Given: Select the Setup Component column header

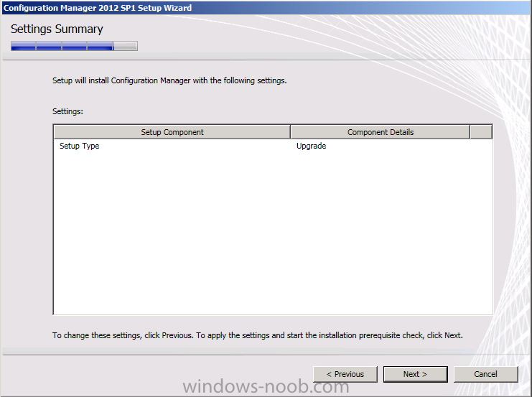Looking at the screenshot, I should point(172,132).
